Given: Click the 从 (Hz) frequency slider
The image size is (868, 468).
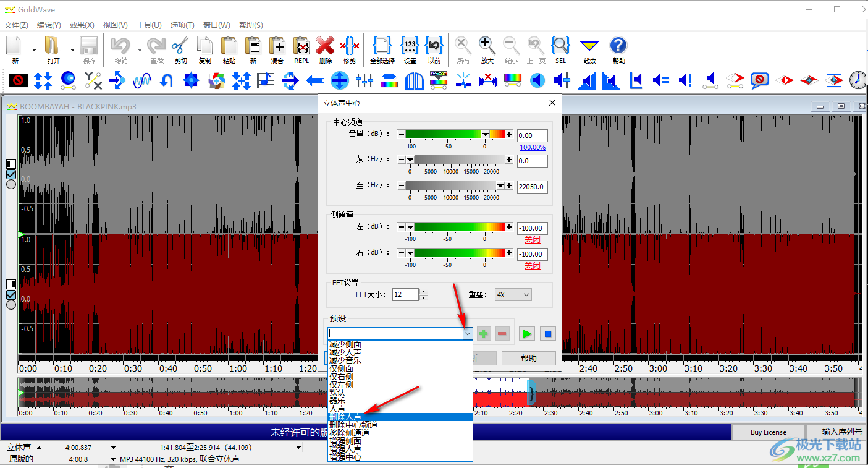Looking at the screenshot, I should 455,160.
